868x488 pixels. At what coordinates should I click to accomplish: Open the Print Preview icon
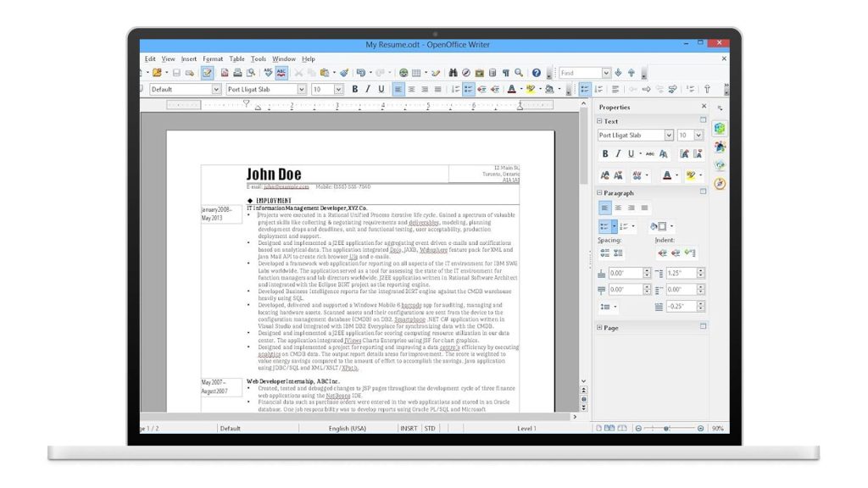pyautogui.click(x=253, y=72)
